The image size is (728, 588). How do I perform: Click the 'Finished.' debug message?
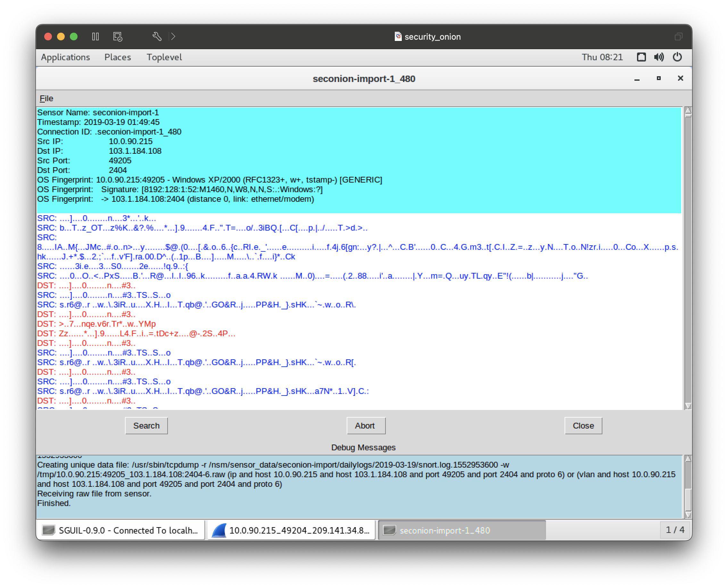(x=54, y=503)
